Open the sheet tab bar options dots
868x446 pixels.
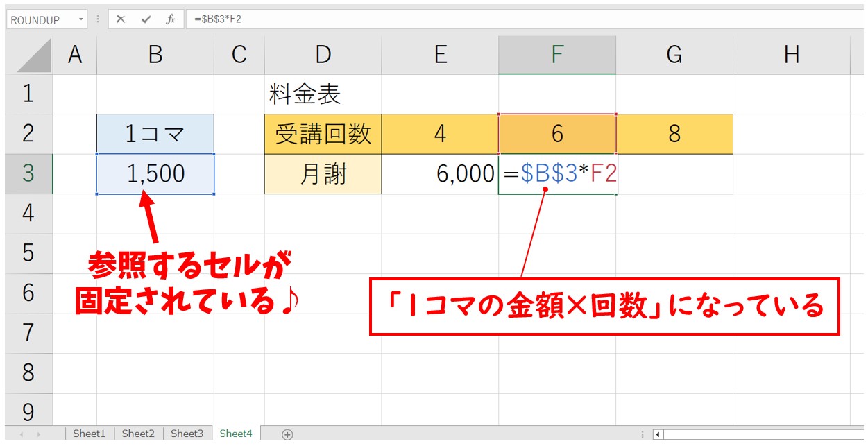643,435
